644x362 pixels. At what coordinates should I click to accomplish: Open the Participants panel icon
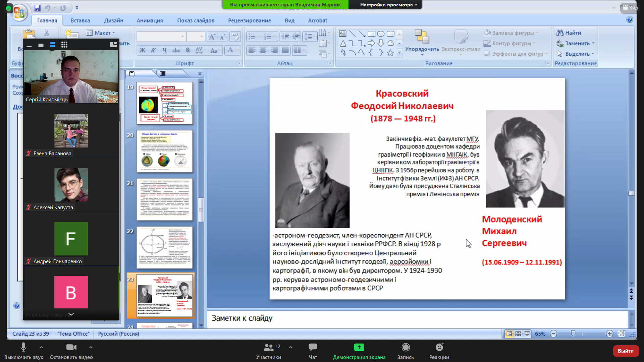(268, 347)
